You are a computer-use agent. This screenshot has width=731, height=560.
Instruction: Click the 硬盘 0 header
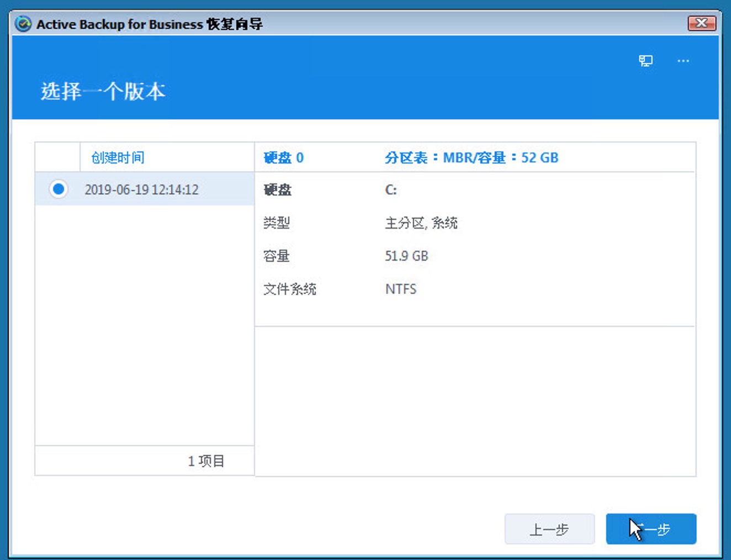284,158
